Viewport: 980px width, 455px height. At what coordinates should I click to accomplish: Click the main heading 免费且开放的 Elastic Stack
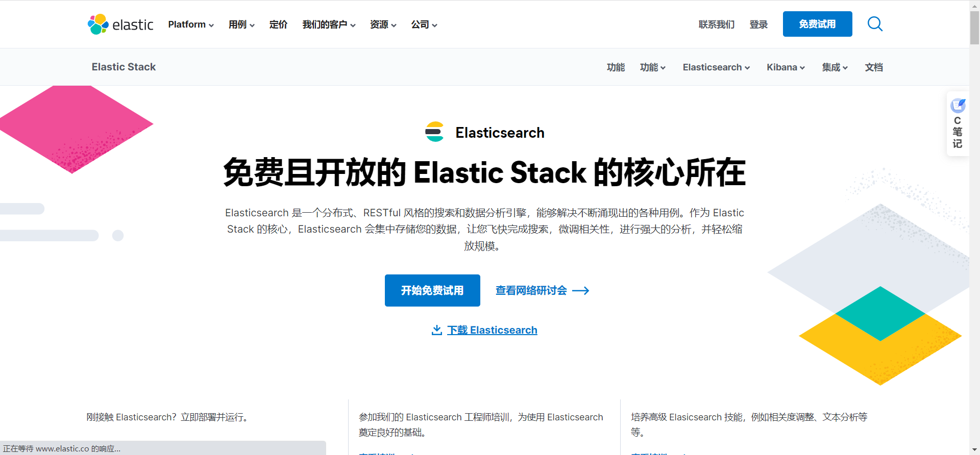coord(484,172)
